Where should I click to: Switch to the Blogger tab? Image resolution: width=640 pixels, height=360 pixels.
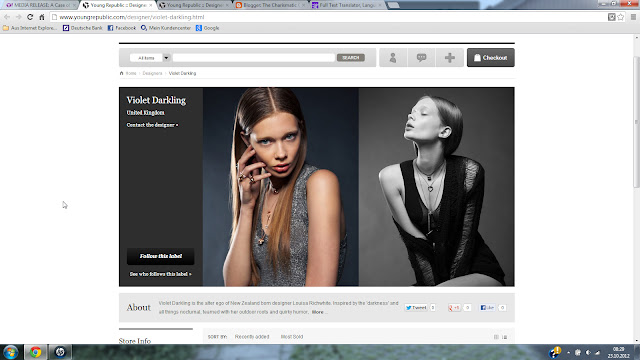[x=269, y=5]
